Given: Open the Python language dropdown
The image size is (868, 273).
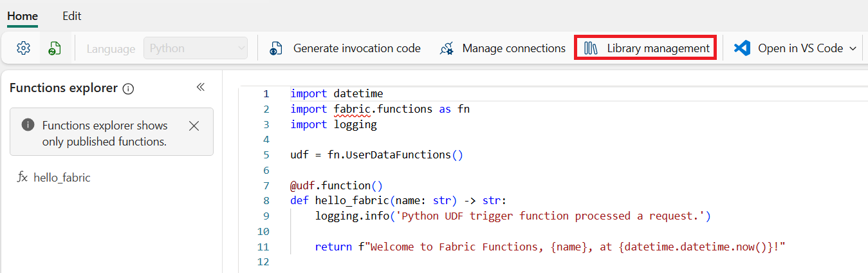Looking at the screenshot, I should pos(196,48).
